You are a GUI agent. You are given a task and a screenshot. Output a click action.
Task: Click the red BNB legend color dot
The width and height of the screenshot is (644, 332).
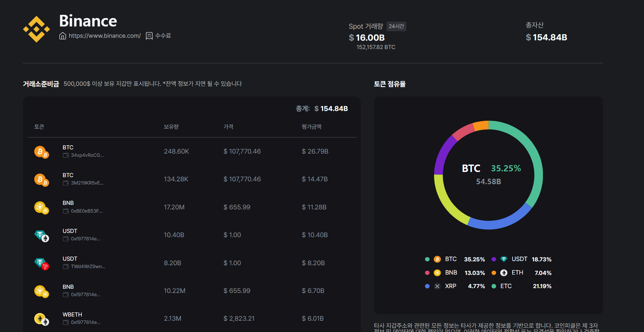tap(427, 273)
